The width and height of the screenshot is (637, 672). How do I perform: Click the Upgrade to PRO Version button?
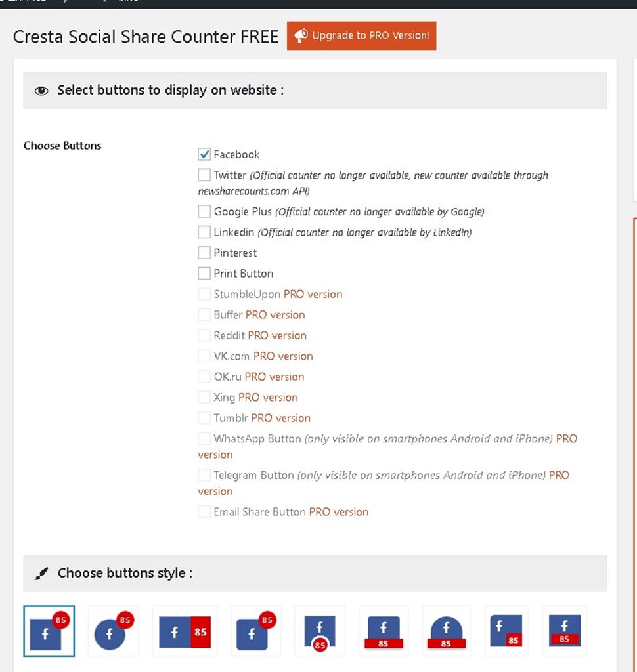[x=361, y=36]
